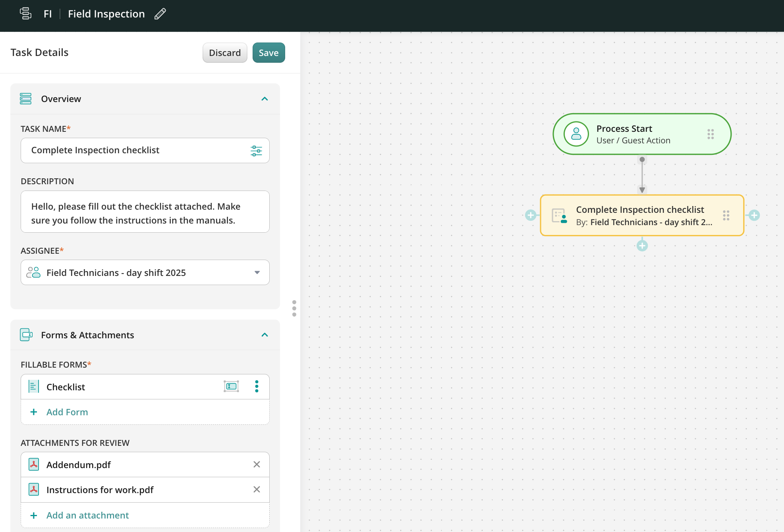Click the panel resize handle dots
The width and height of the screenshot is (784, 532).
pyautogui.click(x=294, y=308)
